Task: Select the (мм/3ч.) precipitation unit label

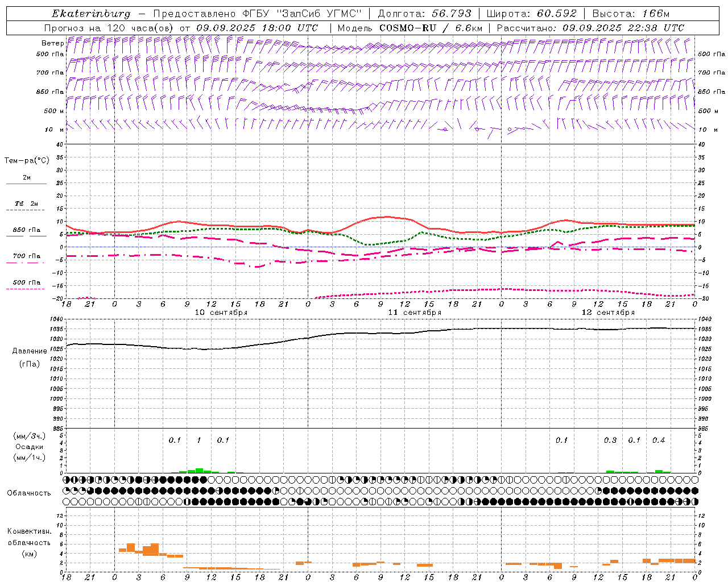Action: coord(29,436)
